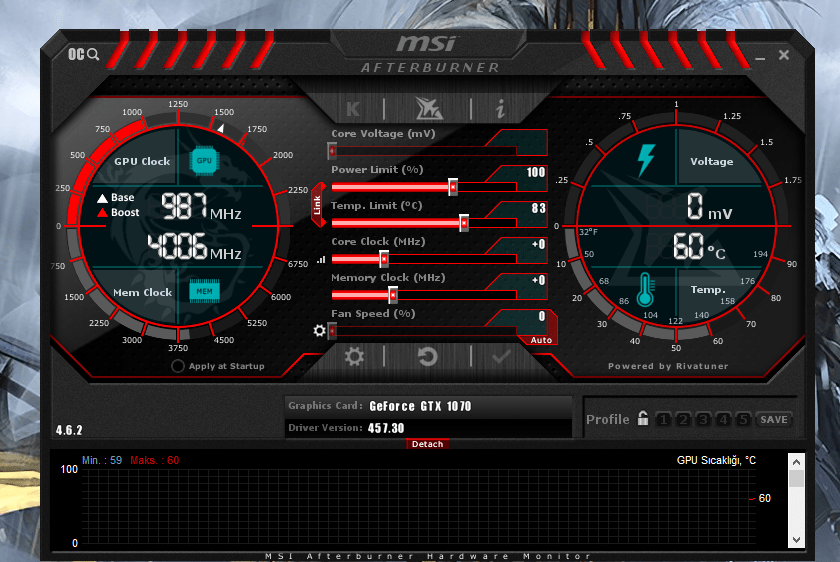Click Powered by Rivatuner text
Image resolution: width=840 pixels, height=562 pixels.
coord(668,366)
